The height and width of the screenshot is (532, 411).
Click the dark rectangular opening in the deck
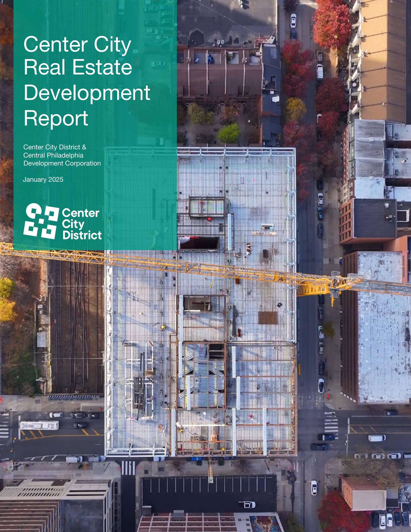pyautogui.click(x=199, y=243)
